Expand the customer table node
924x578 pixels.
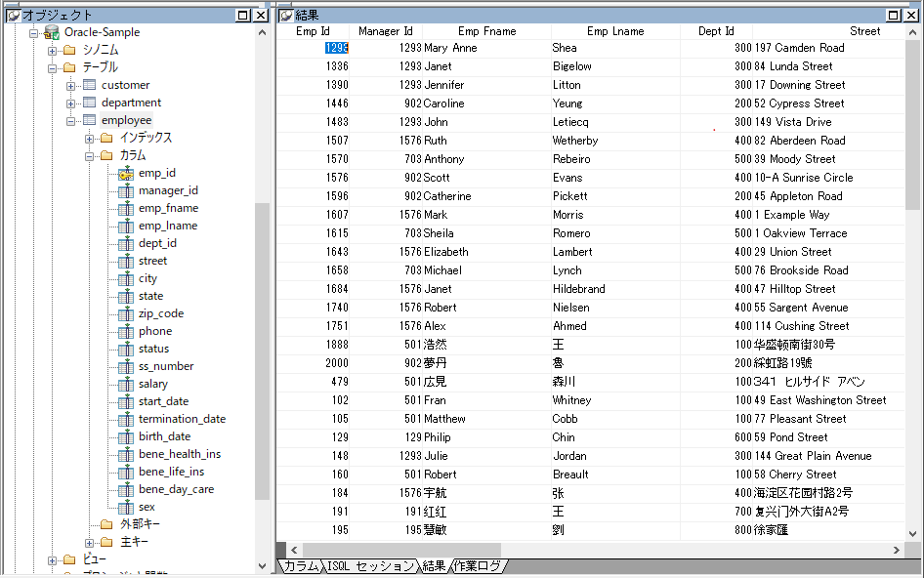71,85
